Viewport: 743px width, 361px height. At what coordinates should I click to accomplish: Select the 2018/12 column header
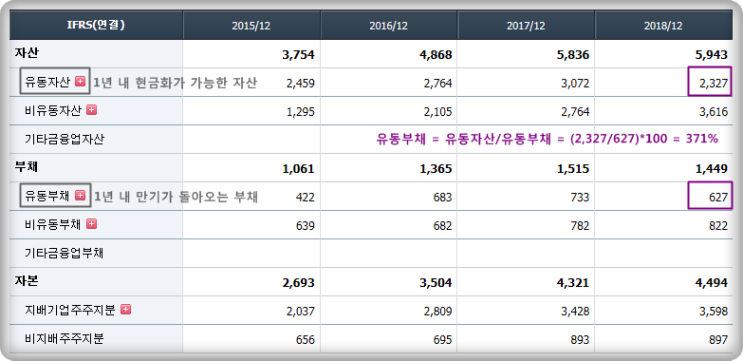(x=663, y=26)
